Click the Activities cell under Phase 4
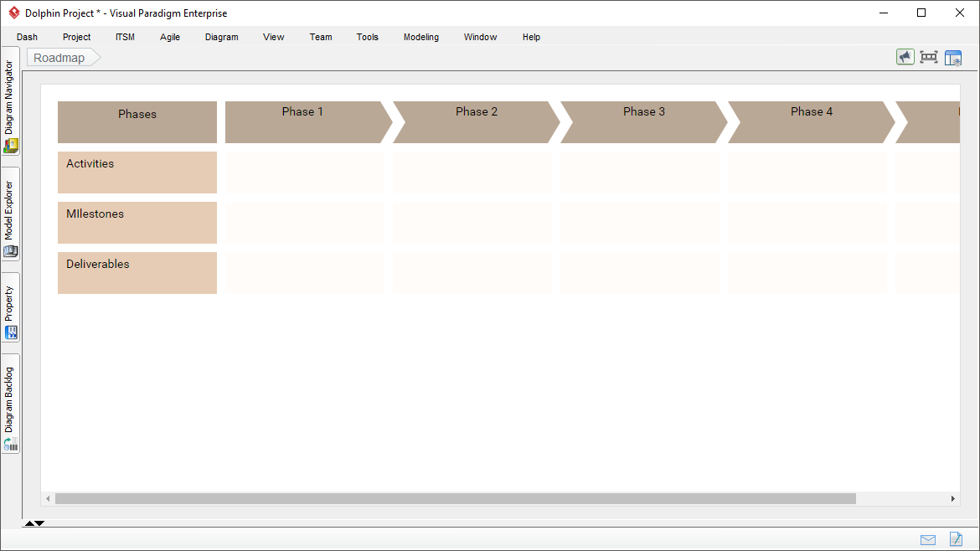 (807, 173)
